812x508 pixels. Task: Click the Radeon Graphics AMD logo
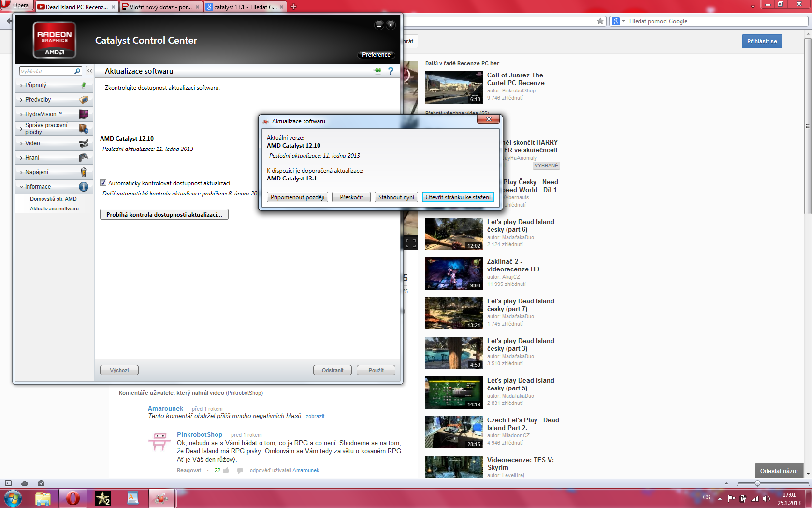(x=55, y=40)
